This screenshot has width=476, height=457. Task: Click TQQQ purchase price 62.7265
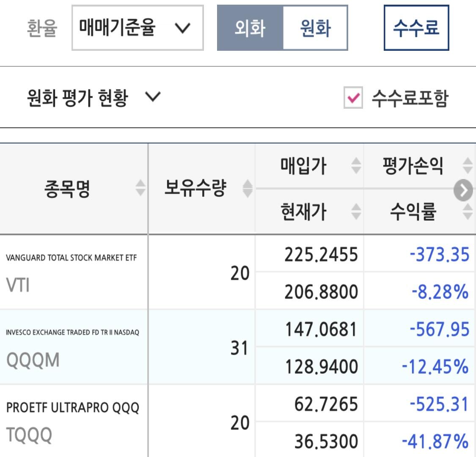[x=326, y=404]
